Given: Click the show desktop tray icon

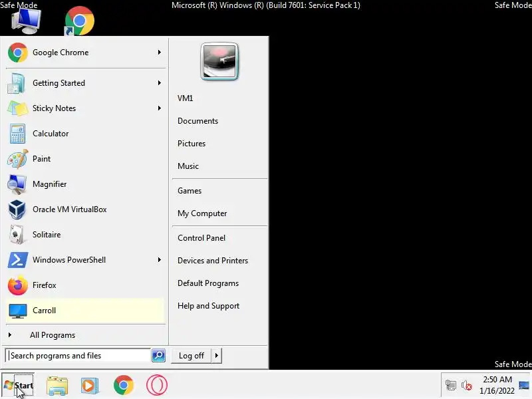Looking at the screenshot, I should point(524,386).
